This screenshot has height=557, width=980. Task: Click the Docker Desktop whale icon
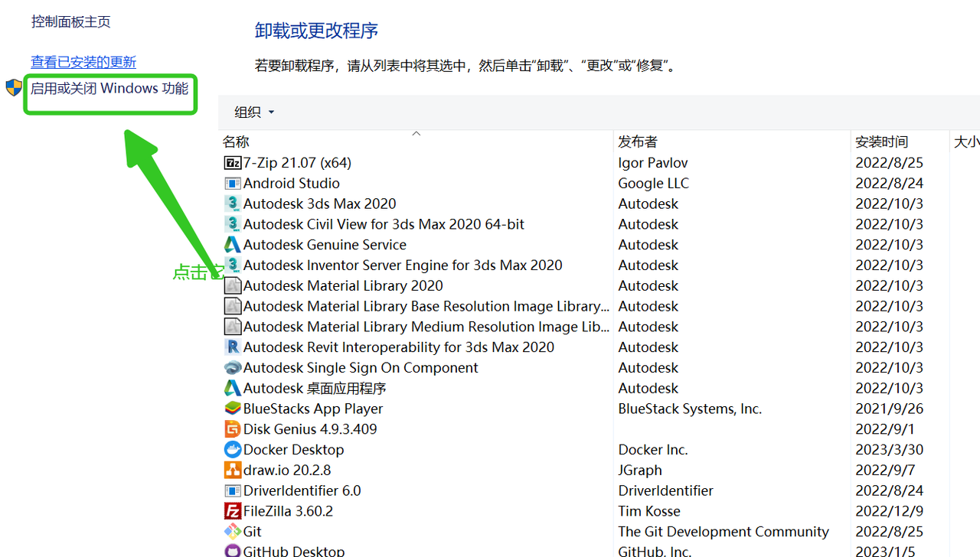pyautogui.click(x=233, y=450)
